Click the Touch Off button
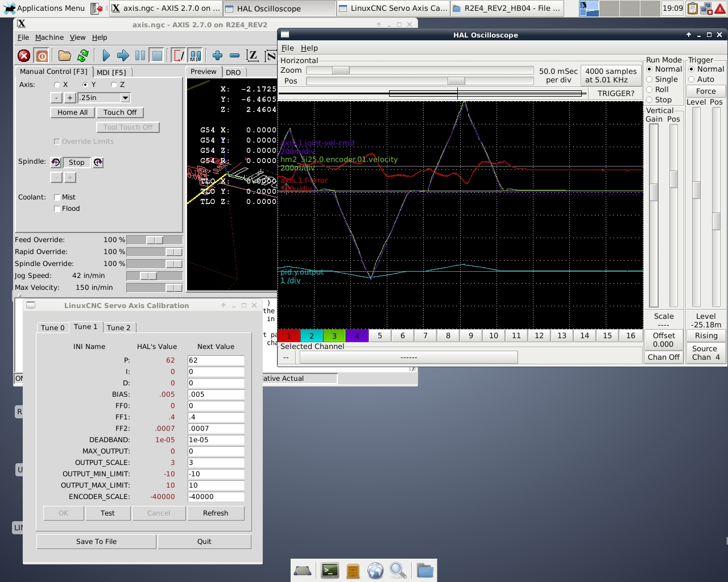Screen dimensions: 728x582 point(120,113)
